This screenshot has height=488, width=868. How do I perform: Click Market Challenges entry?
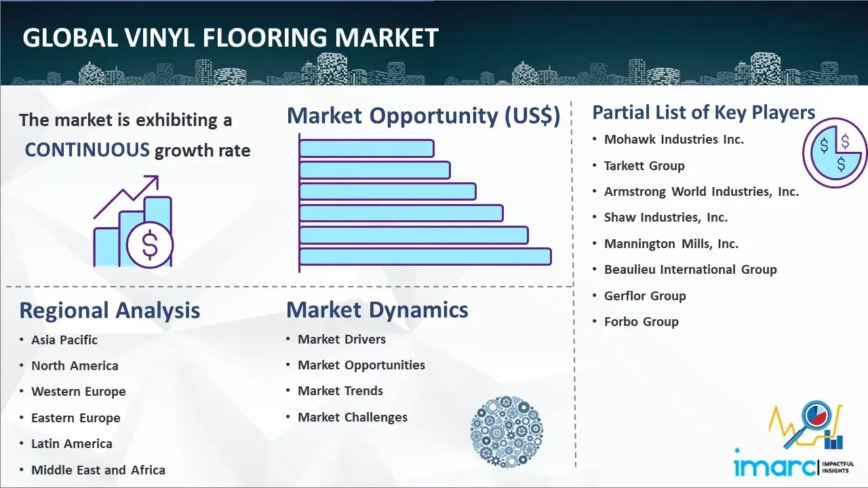353,418
